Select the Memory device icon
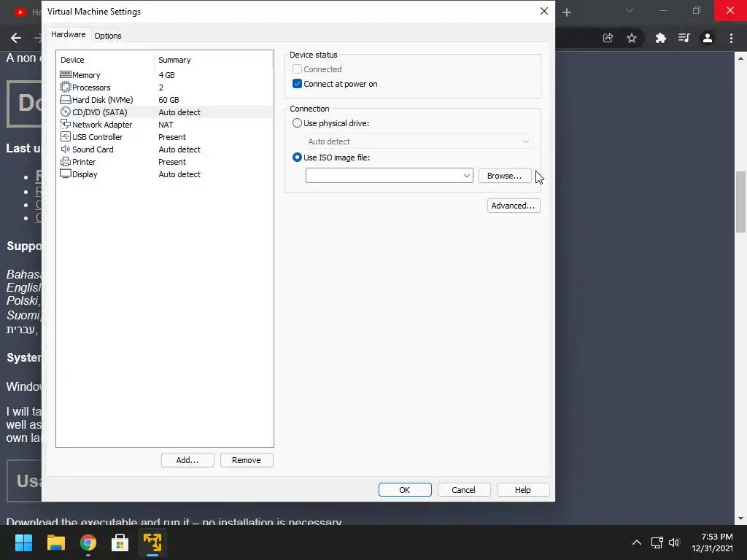Viewport: 747px width, 560px height. pyautogui.click(x=66, y=75)
